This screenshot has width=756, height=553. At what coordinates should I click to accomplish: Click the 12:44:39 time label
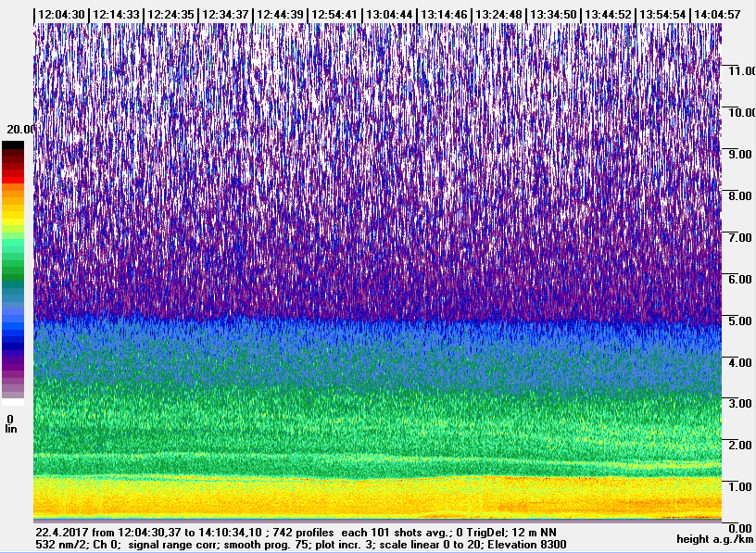coord(280,15)
